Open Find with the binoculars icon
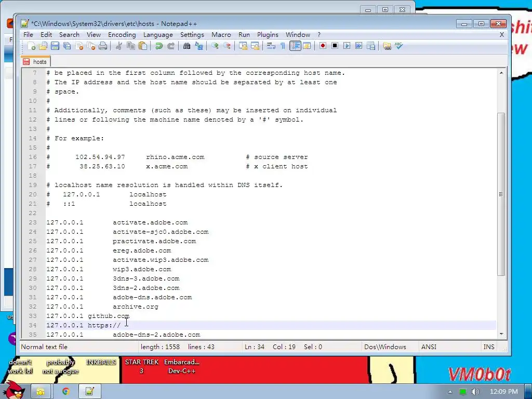The width and height of the screenshot is (532, 399). (187, 46)
